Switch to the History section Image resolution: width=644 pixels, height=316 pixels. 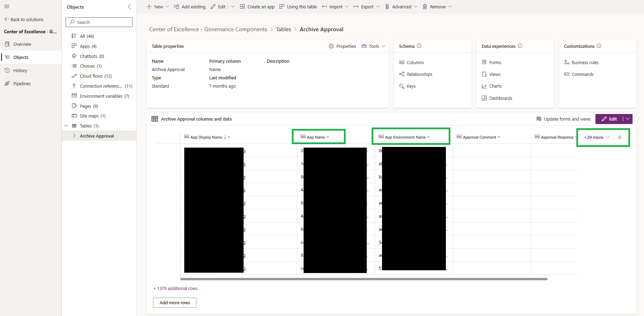20,70
